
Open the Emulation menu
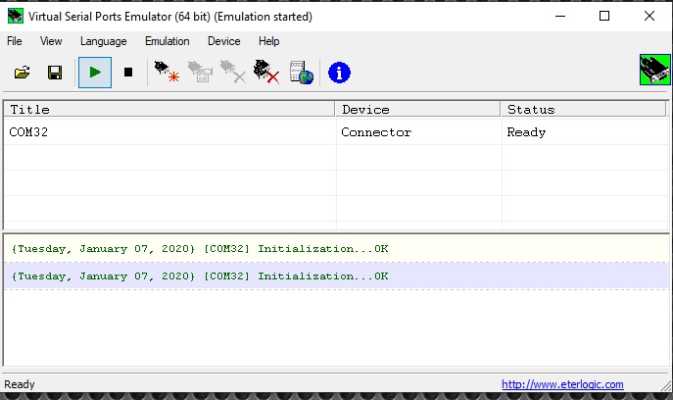click(167, 41)
